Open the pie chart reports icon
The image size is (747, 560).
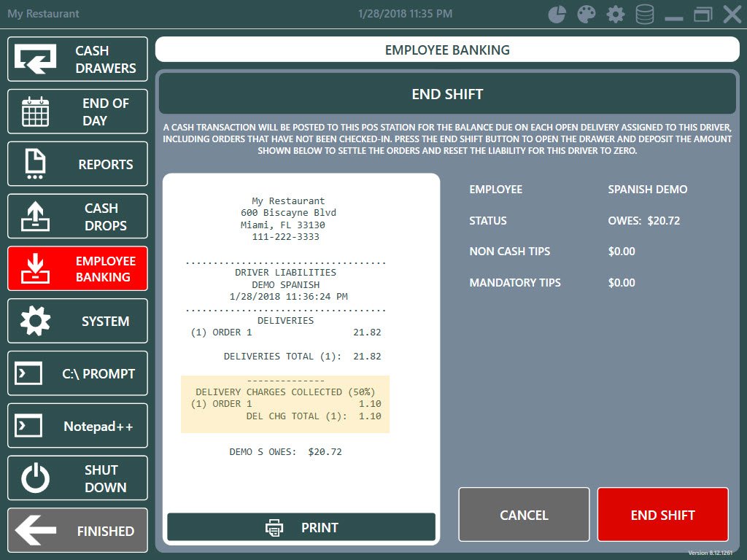point(557,15)
